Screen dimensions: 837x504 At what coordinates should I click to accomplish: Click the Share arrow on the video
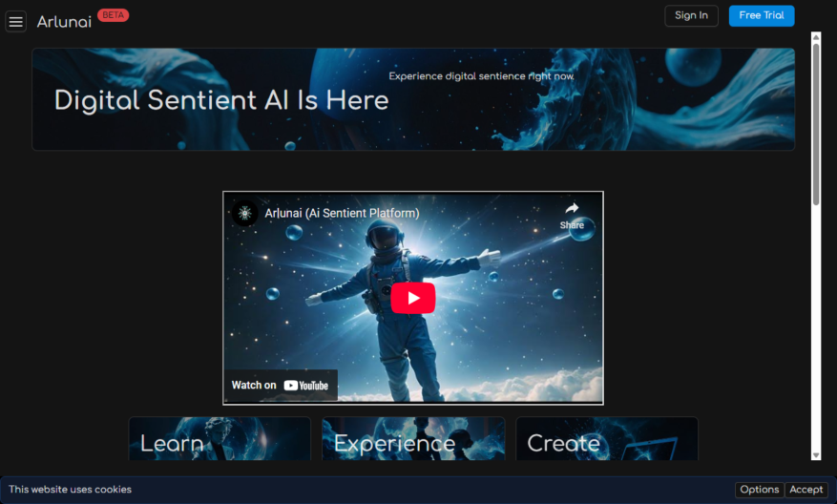tap(572, 216)
